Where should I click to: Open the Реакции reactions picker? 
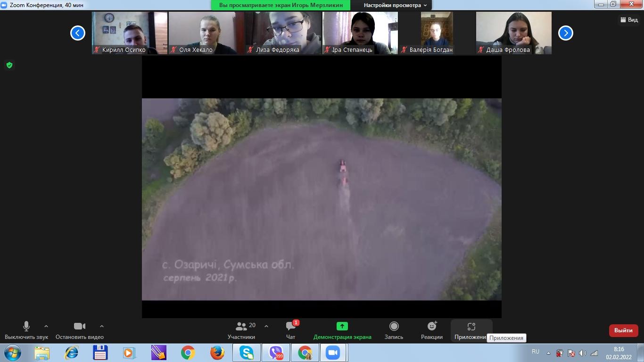(x=432, y=330)
